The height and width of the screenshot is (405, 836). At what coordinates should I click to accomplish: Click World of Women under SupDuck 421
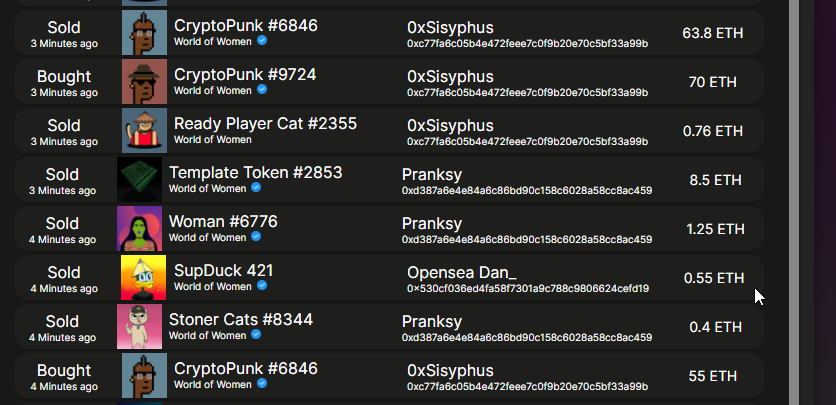tap(213, 287)
